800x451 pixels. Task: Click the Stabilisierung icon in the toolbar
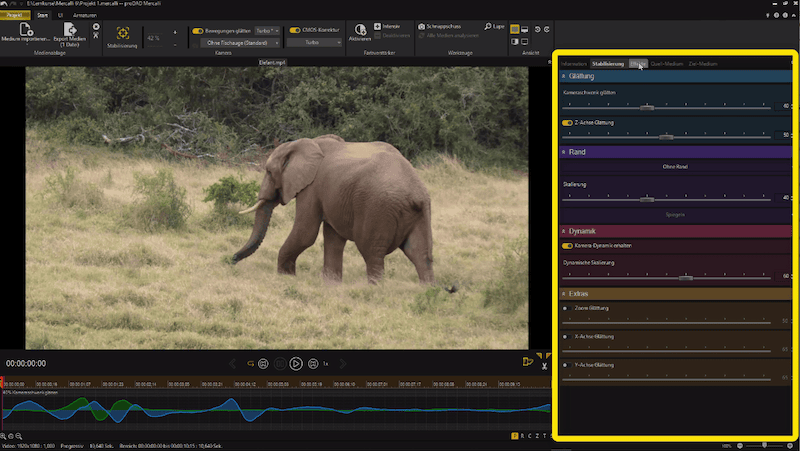coord(122,34)
